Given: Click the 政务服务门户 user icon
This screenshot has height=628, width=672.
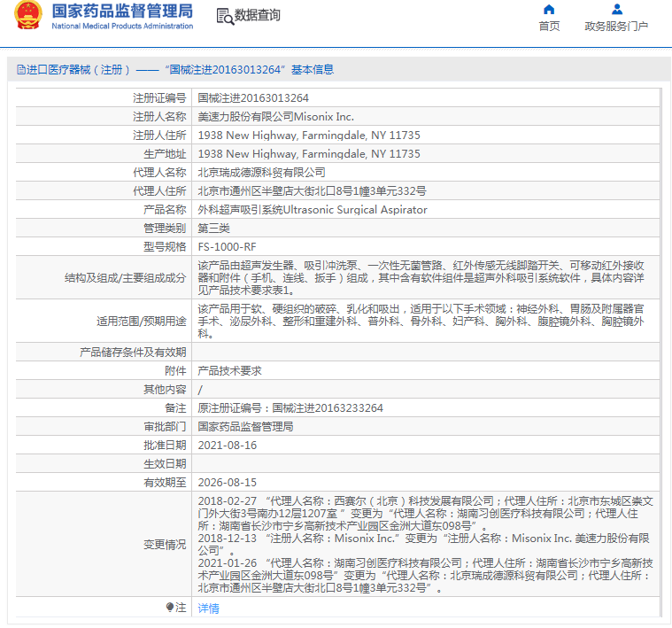Looking at the screenshot, I should (617, 9).
